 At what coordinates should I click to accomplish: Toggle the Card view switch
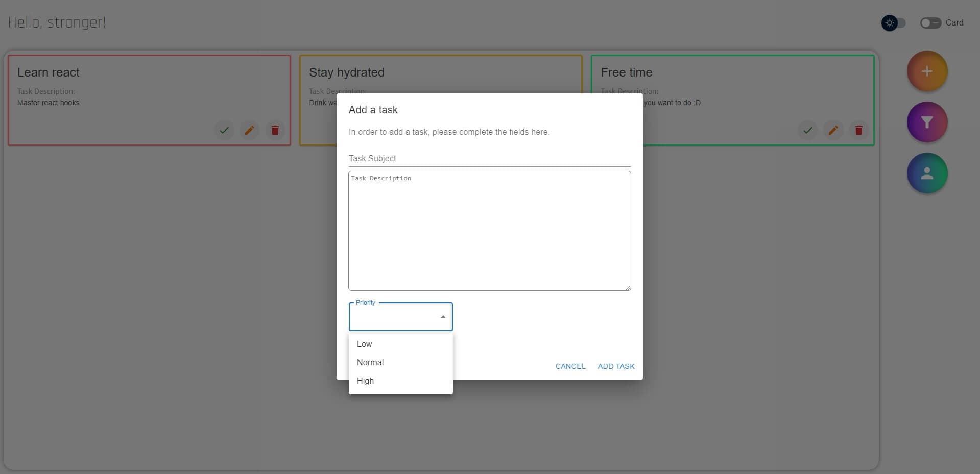pyautogui.click(x=930, y=23)
